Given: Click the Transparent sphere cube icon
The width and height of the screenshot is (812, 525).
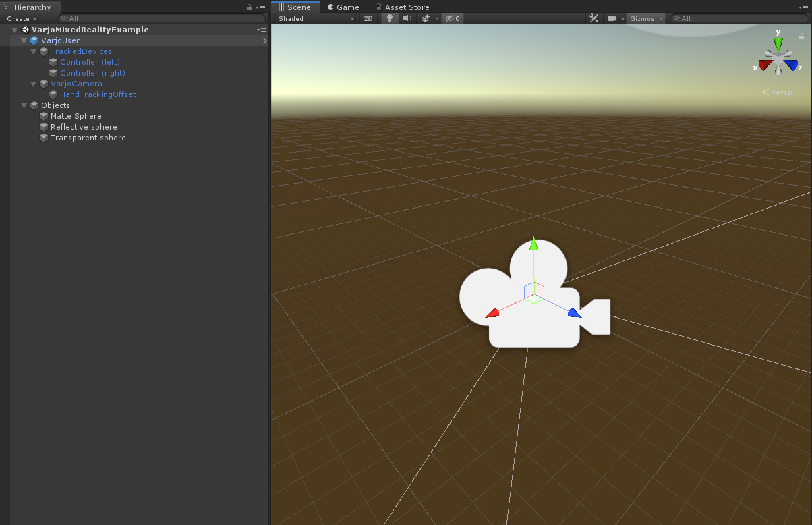Looking at the screenshot, I should point(44,138).
